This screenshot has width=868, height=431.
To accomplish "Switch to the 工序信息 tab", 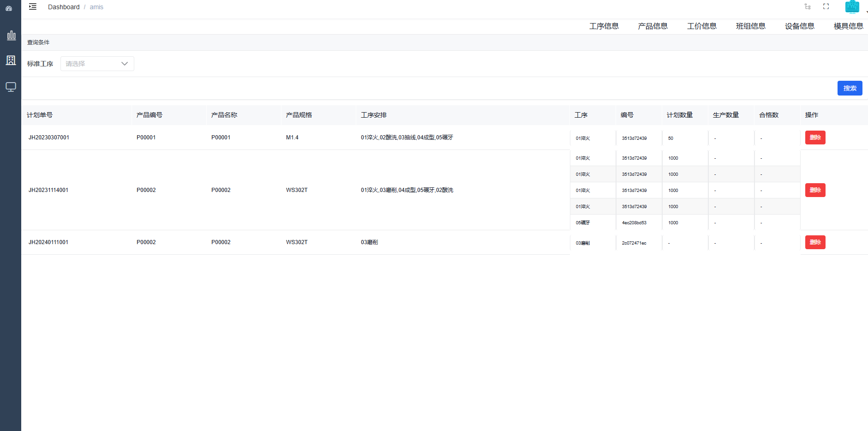I will point(604,26).
